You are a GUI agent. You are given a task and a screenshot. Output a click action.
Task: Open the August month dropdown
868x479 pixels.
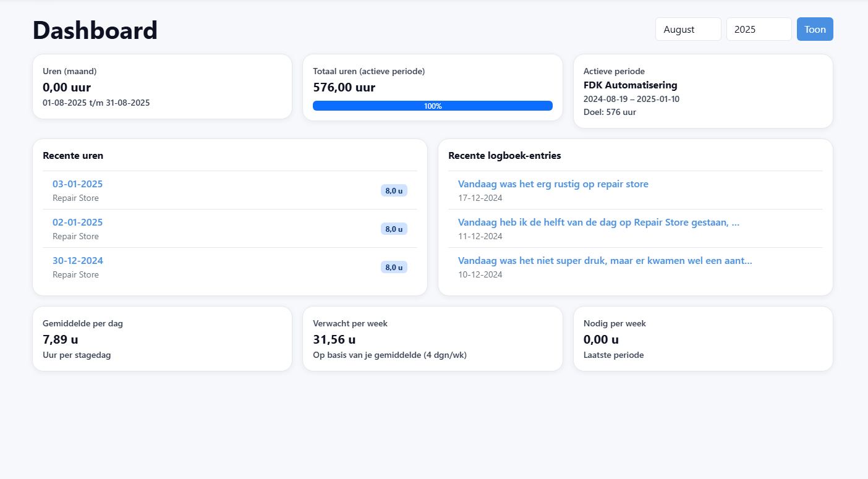click(687, 29)
